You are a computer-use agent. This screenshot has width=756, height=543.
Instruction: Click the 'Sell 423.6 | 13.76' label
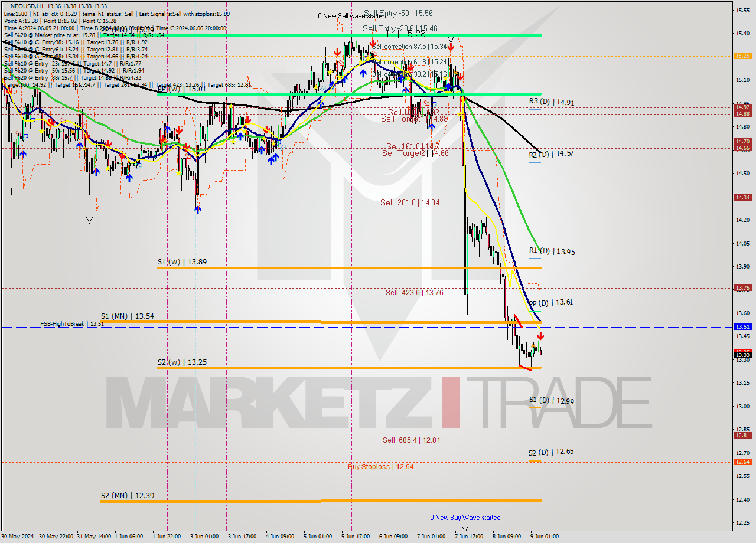[x=414, y=292]
